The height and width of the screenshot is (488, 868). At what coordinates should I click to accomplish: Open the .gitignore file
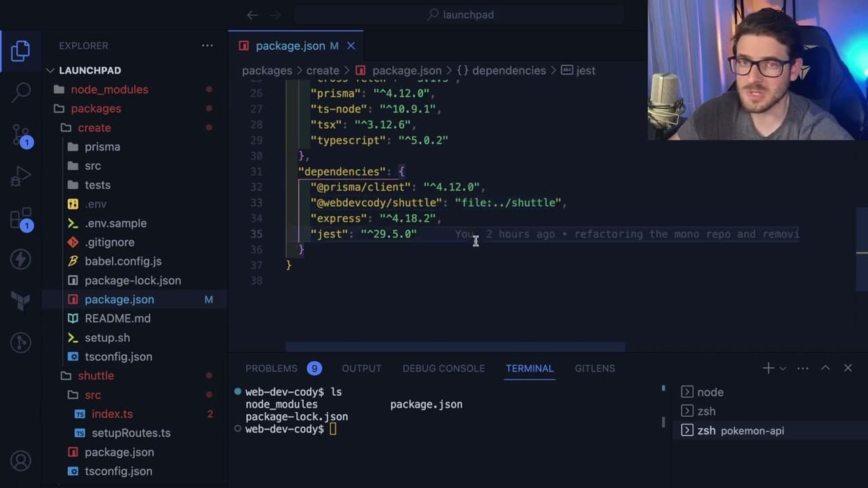134,242
